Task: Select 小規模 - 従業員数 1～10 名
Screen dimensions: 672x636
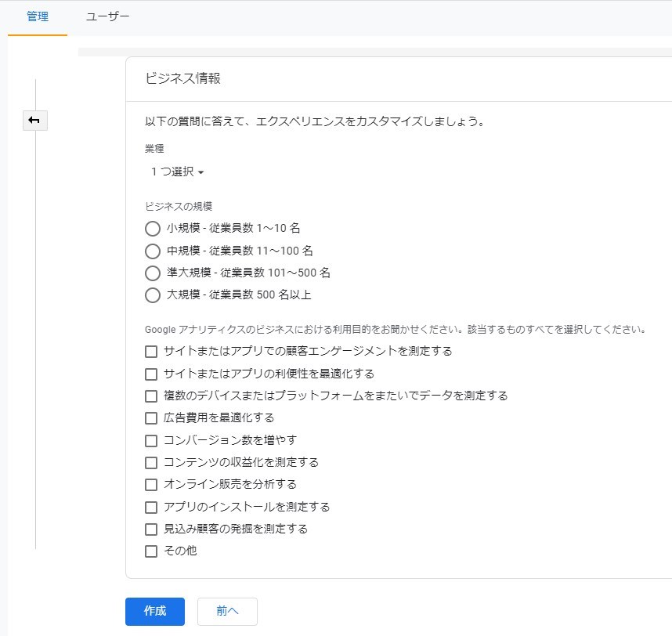Action: [x=152, y=228]
